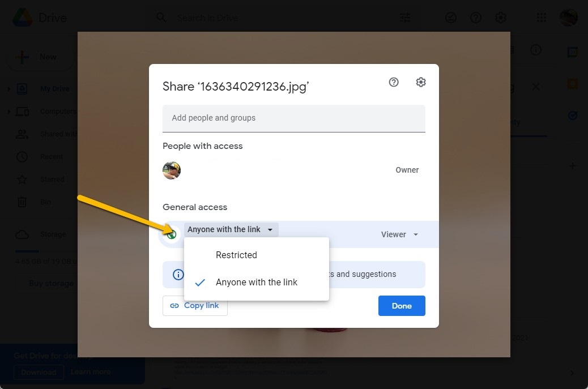Open Recent files section

(x=52, y=157)
